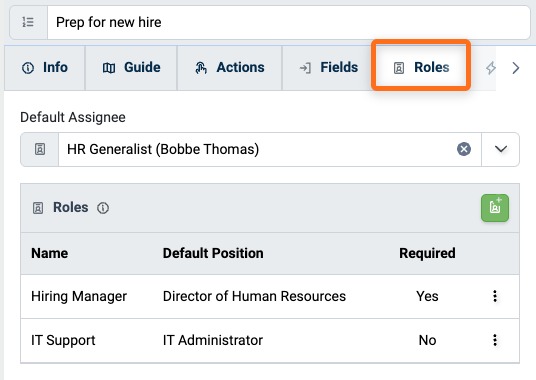This screenshot has height=380, width=536.
Task: Click the badge icon in Default Assignee field
Action: [40, 149]
